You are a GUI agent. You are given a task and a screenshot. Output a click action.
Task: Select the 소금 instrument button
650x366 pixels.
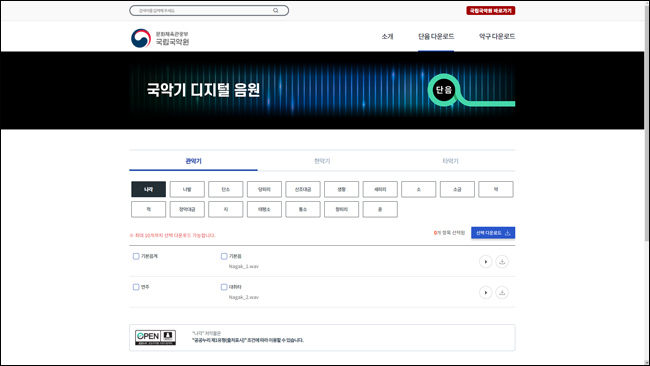(x=457, y=189)
